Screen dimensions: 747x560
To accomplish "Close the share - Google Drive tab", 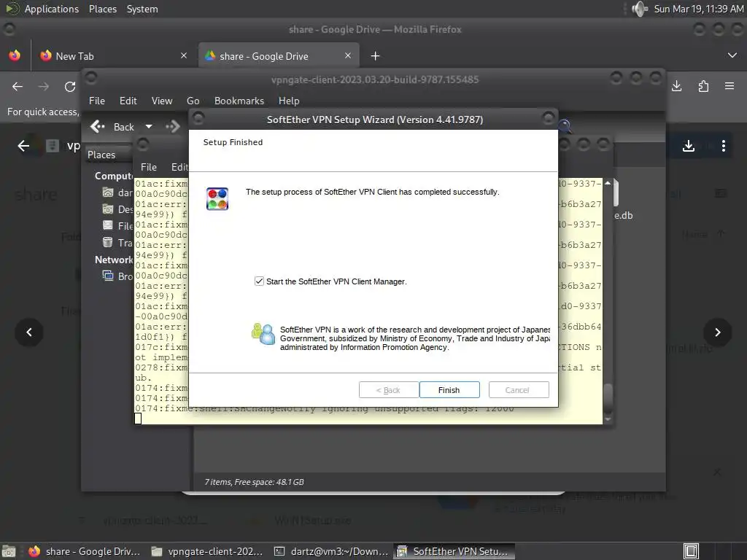I will [x=348, y=55].
